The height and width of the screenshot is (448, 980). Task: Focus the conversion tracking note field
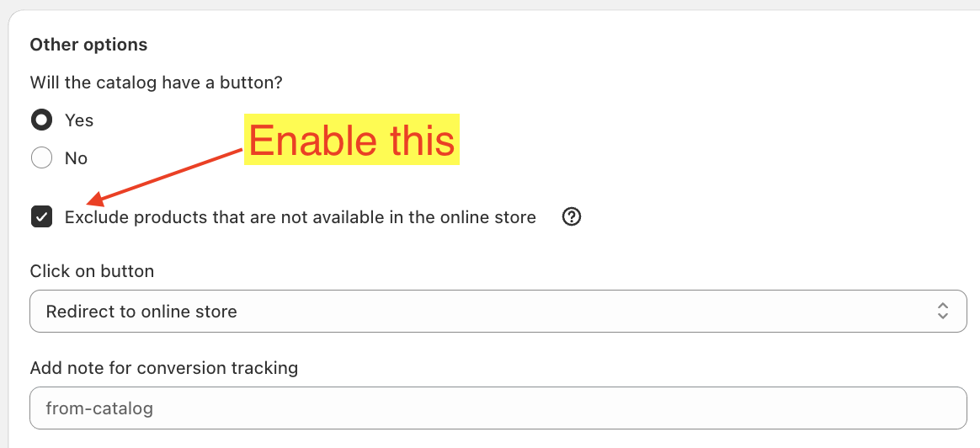click(498, 408)
